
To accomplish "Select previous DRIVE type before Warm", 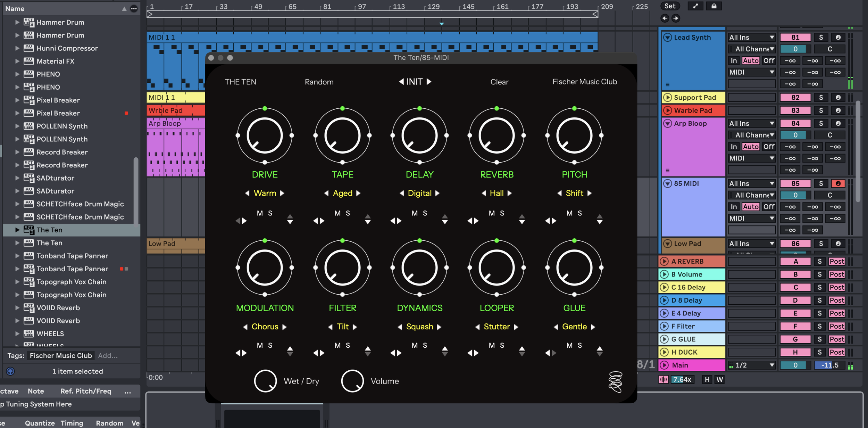I will (247, 193).
